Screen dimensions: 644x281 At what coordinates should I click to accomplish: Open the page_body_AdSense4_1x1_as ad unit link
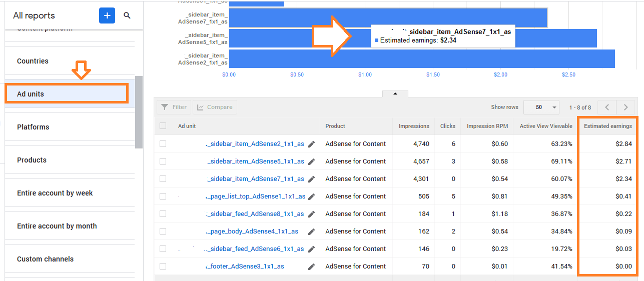[252, 231]
